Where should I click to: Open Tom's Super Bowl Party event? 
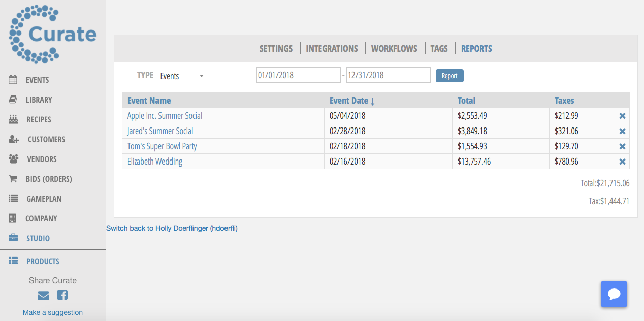(x=162, y=146)
